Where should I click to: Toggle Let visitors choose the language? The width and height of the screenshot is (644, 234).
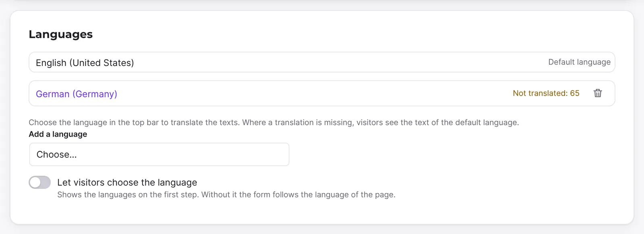click(x=40, y=182)
